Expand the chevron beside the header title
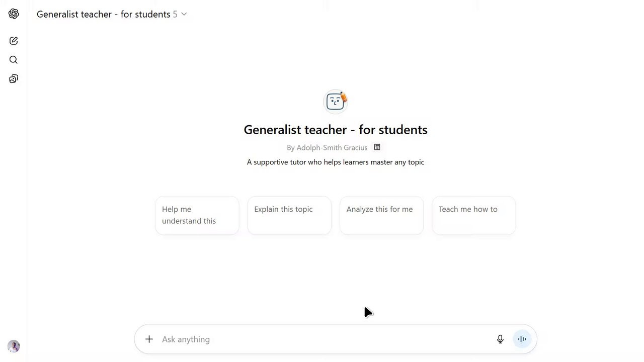This screenshot has height=362, width=644. (x=184, y=14)
